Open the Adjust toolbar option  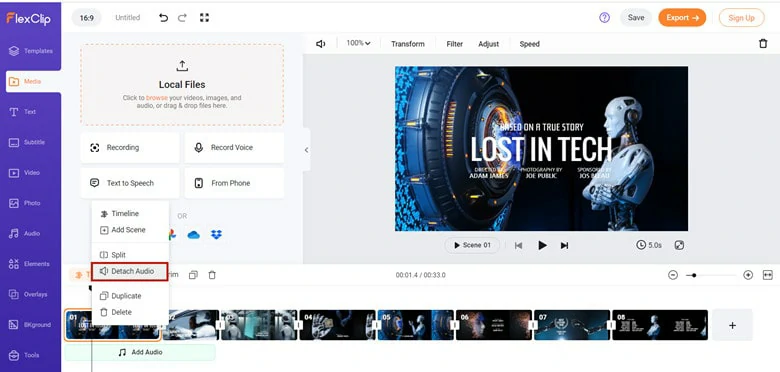[x=488, y=44]
